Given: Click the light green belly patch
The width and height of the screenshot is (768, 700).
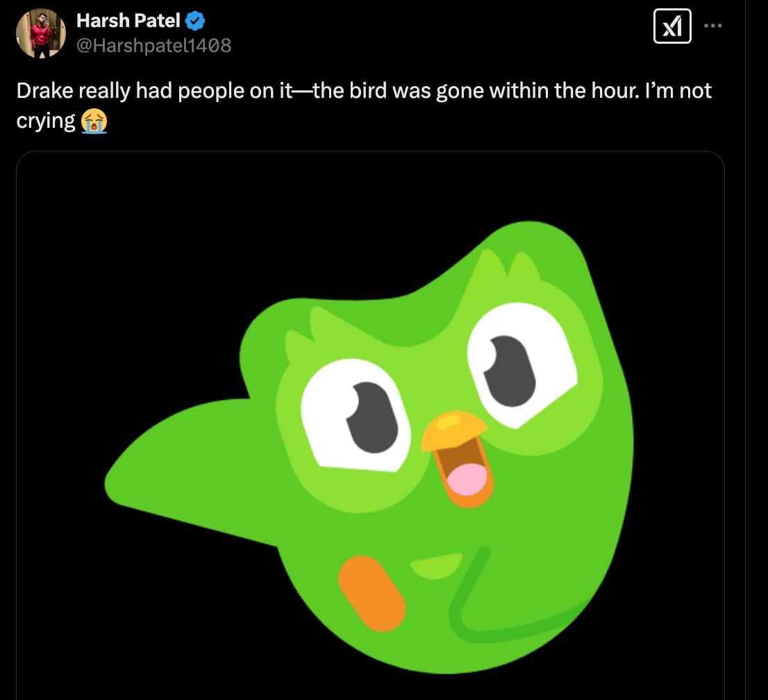Looking at the screenshot, I should pos(436,565).
